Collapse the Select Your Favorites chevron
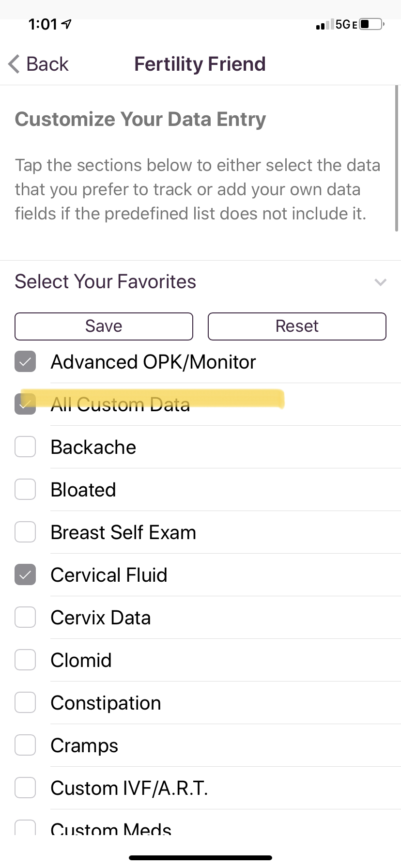This screenshot has height=868, width=401. pos(381,282)
